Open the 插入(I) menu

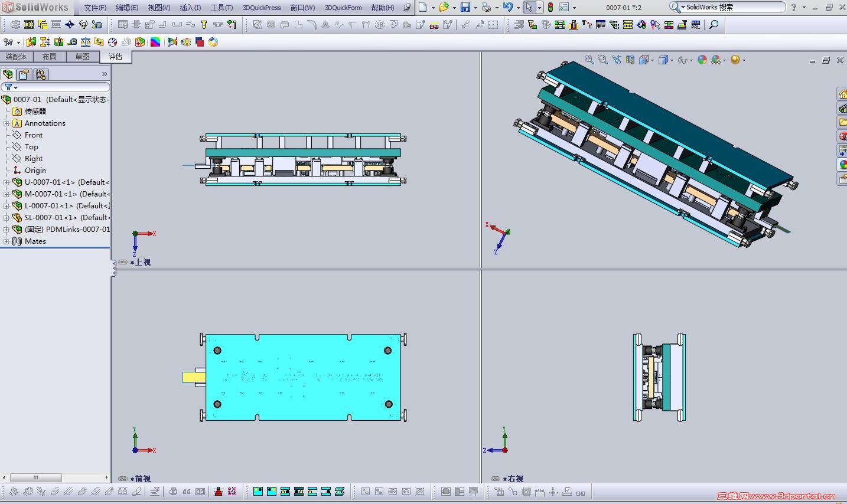190,8
